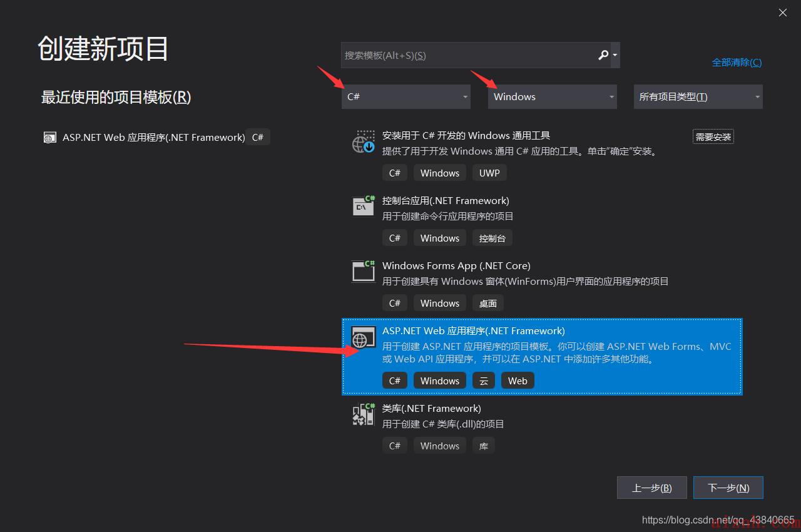801x532 pixels.
Task: Open the 所有项目类型 filter dropdown
Action: tap(698, 96)
